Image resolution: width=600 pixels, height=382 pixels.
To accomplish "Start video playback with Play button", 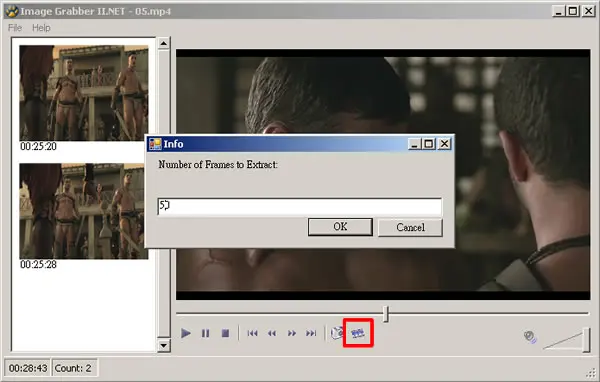I will 186,333.
